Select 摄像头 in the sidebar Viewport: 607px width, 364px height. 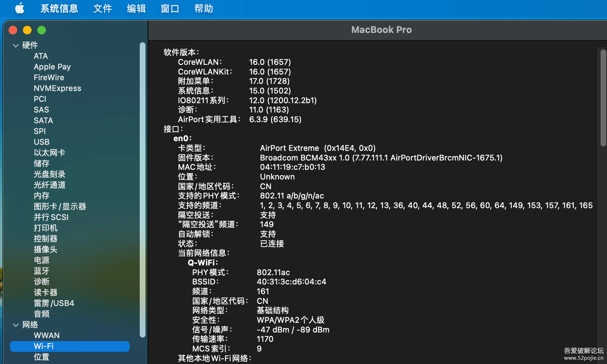coord(46,250)
